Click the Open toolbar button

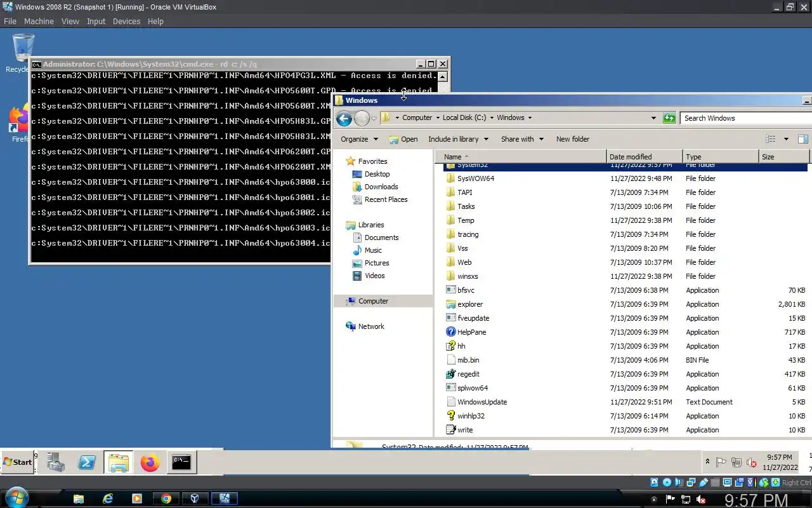pyautogui.click(x=403, y=139)
